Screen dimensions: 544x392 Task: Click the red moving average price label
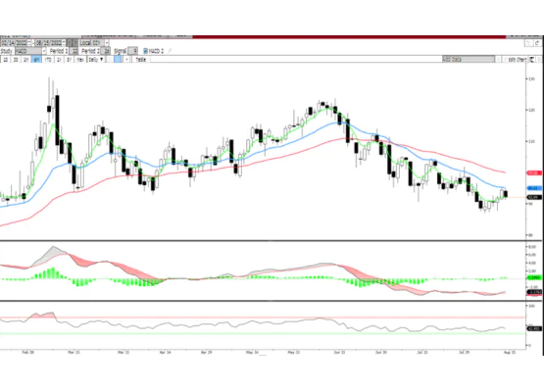534,172
